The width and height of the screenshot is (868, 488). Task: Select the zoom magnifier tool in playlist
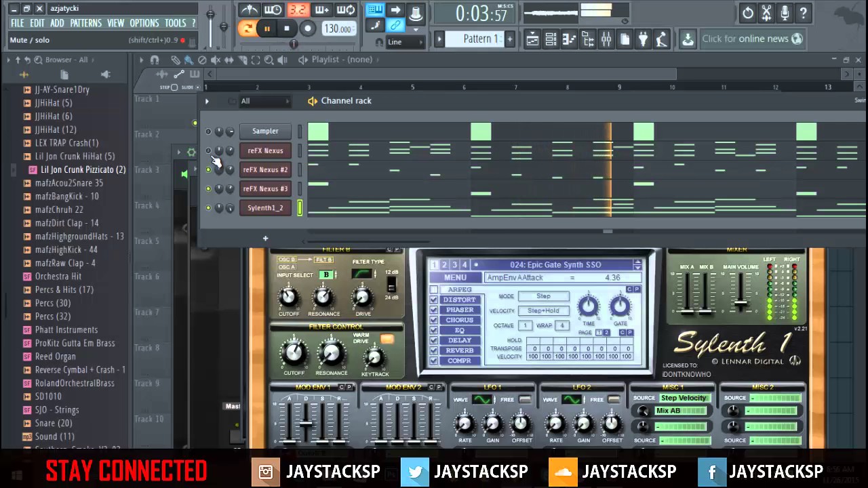tap(269, 60)
